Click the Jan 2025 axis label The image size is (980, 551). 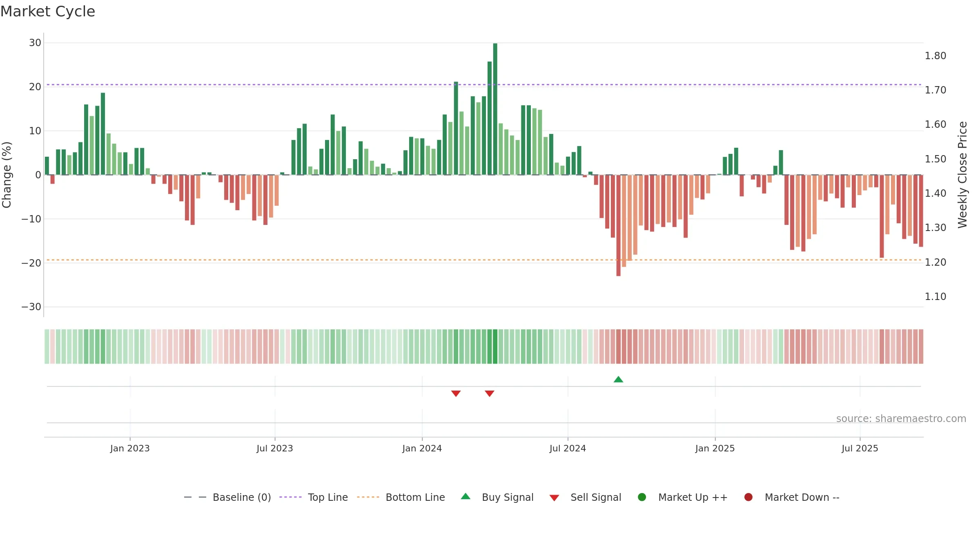pyautogui.click(x=715, y=449)
